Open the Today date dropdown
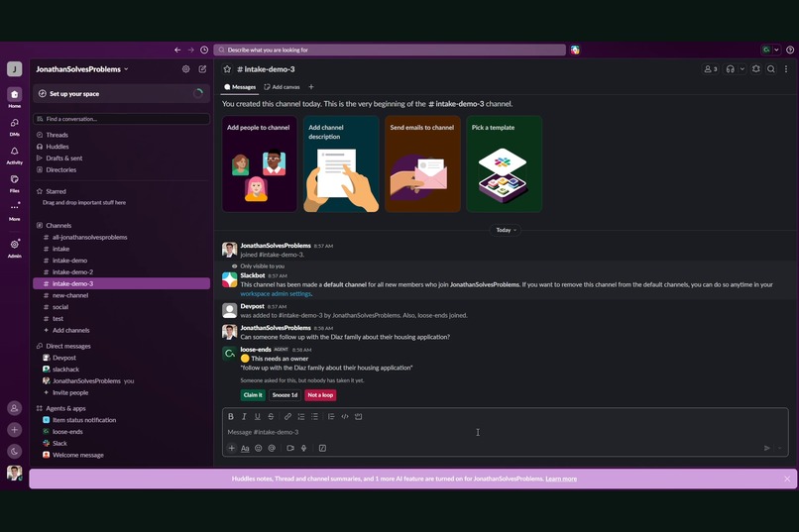Viewport: 799px width, 532px height. coord(506,230)
